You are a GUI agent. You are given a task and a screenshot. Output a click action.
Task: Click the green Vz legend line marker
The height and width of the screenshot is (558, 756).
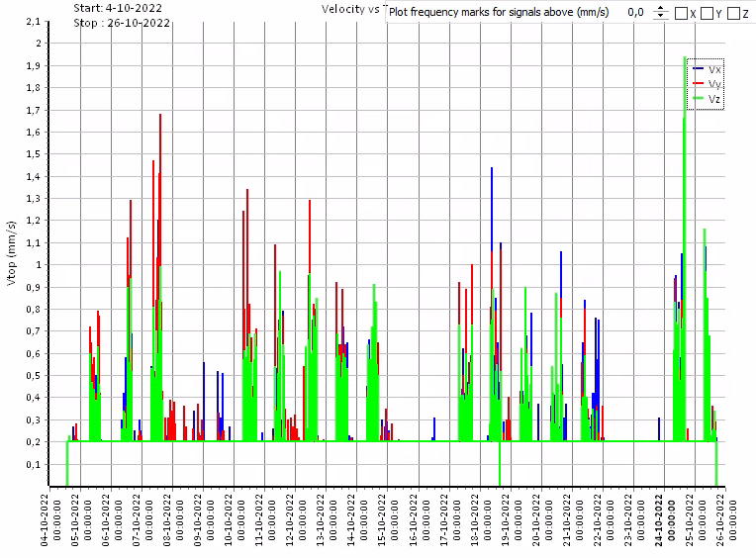(x=699, y=99)
